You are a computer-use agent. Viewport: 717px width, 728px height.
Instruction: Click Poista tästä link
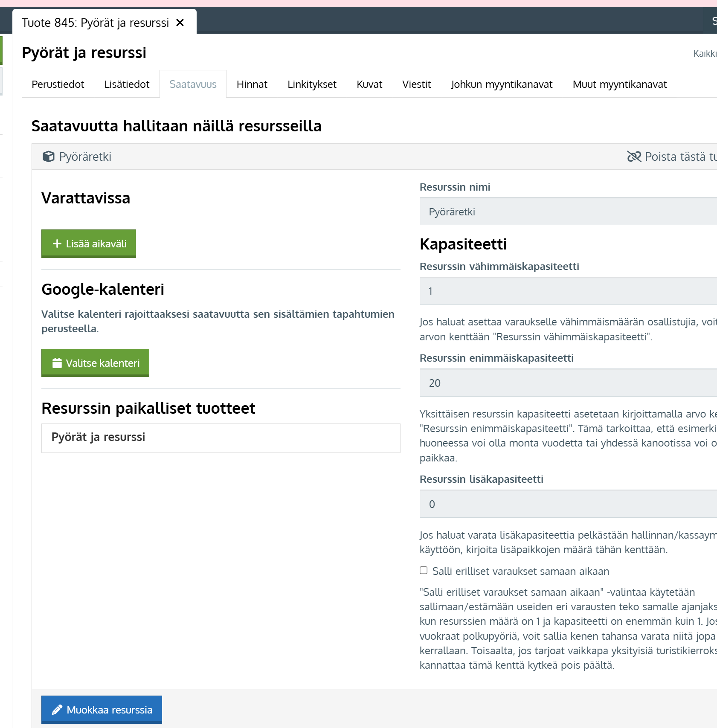point(672,157)
